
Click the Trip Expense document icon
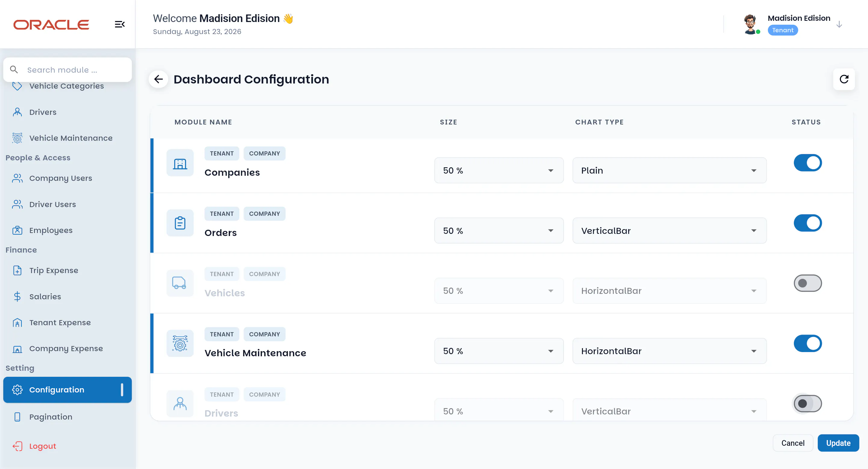coord(17,270)
